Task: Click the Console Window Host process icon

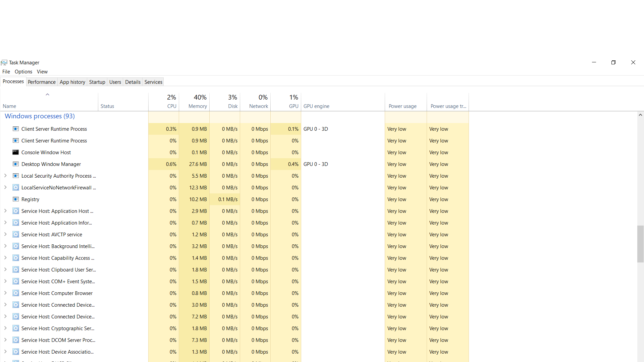Action: [x=15, y=153]
